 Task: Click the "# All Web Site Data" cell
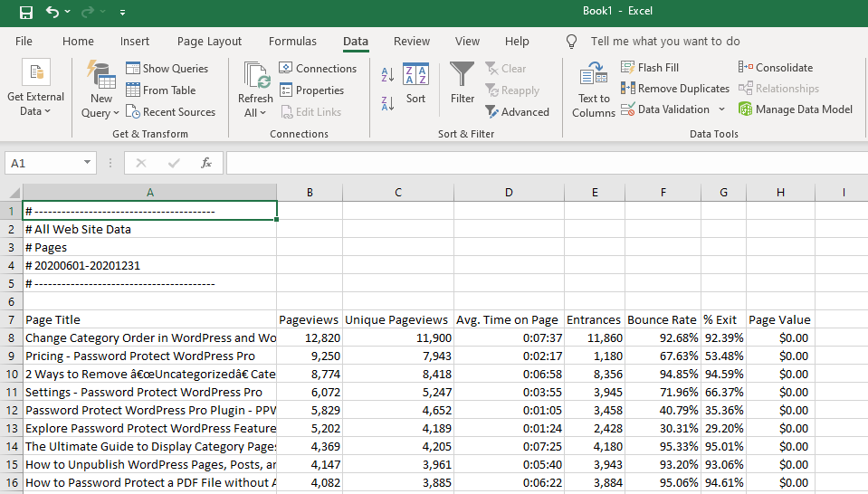(149, 230)
